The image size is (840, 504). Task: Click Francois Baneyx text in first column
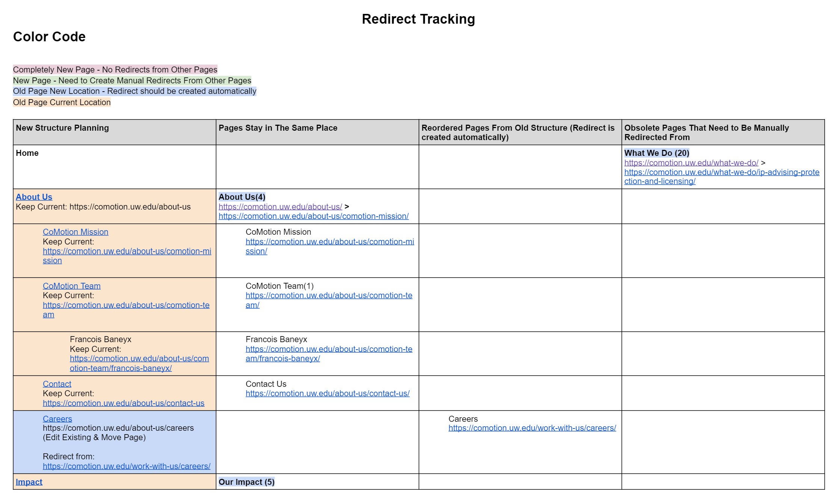point(101,339)
